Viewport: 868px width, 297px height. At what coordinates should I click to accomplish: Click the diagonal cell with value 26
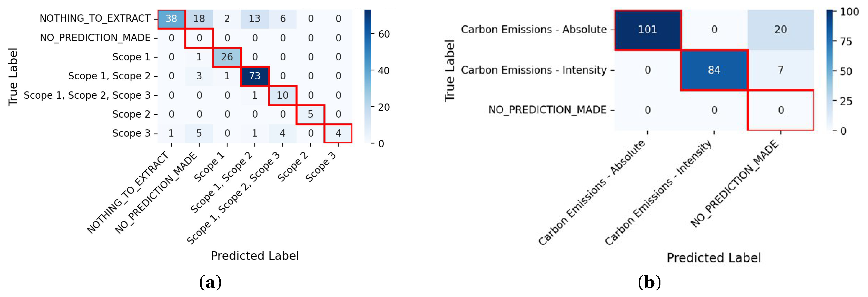[227, 57]
